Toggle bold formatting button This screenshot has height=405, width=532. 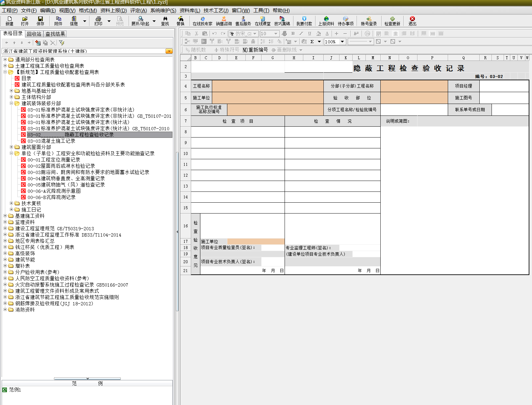(x=293, y=34)
